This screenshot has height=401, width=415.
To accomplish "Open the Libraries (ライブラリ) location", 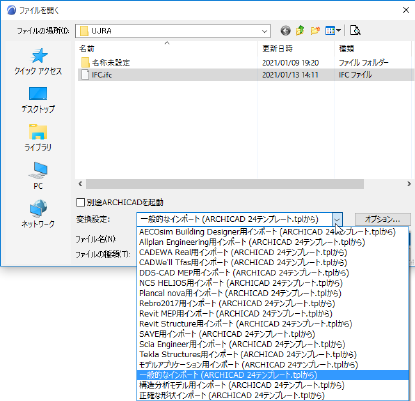I will [38, 138].
